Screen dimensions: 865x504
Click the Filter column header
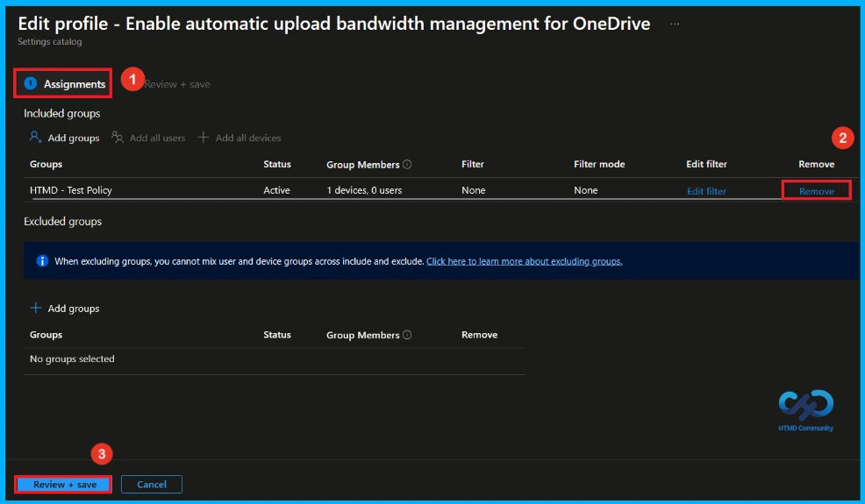(x=473, y=164)
